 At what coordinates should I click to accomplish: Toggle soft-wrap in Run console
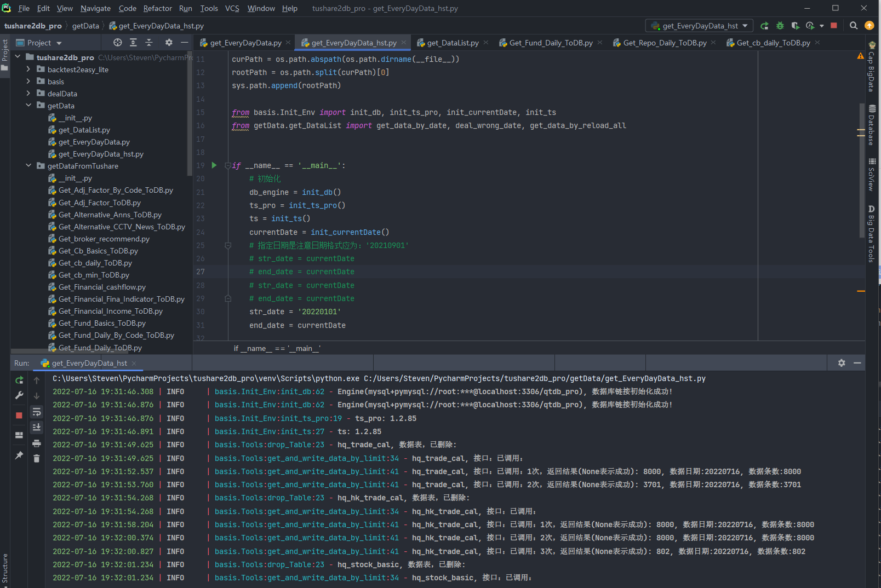tap(37, 412)
